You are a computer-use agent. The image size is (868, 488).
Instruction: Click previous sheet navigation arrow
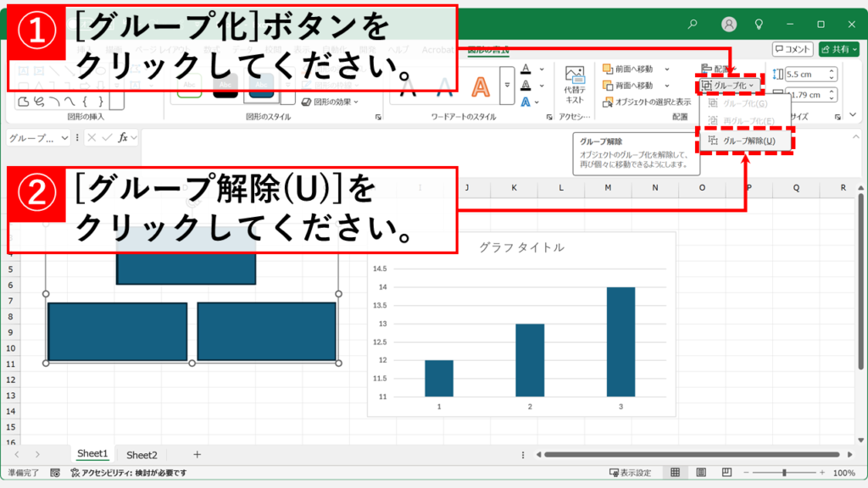click(17, 455)
